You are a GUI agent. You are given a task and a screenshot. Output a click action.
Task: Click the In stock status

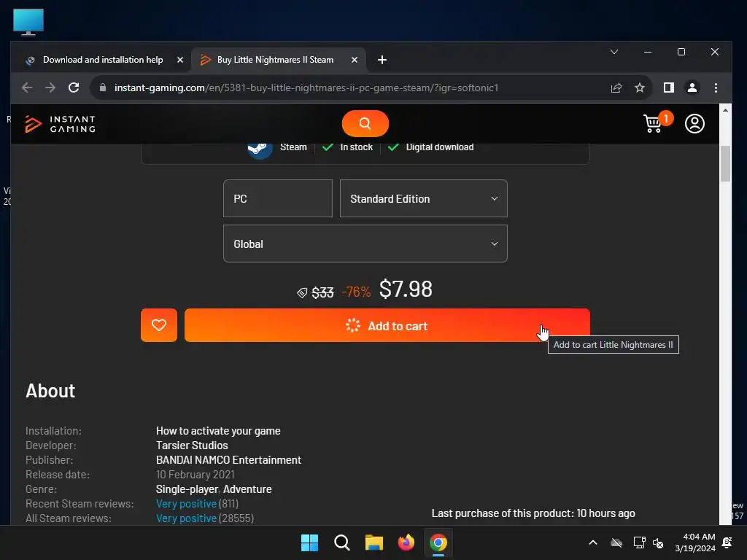point(356,147)
